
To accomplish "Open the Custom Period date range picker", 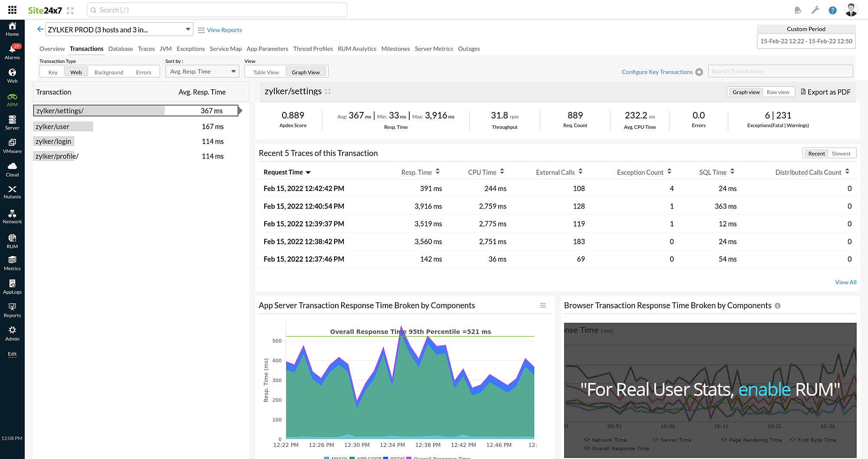I will pos(806,41).
